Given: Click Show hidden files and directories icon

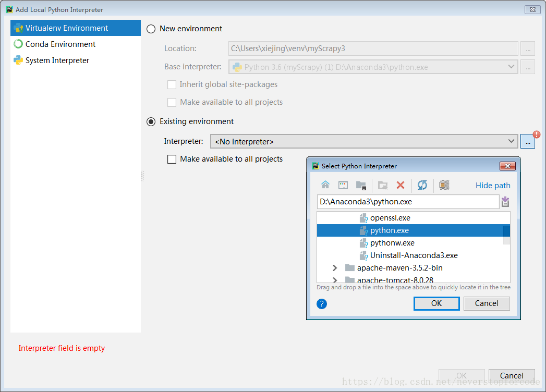Looking at the screenshot, I should tap(444, 185).
